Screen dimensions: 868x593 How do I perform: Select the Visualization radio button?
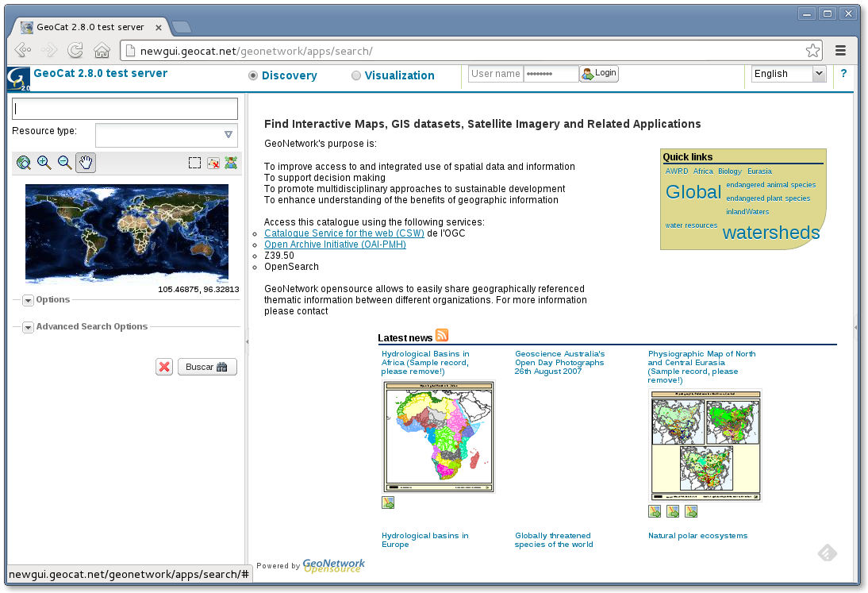click(356, 75)
